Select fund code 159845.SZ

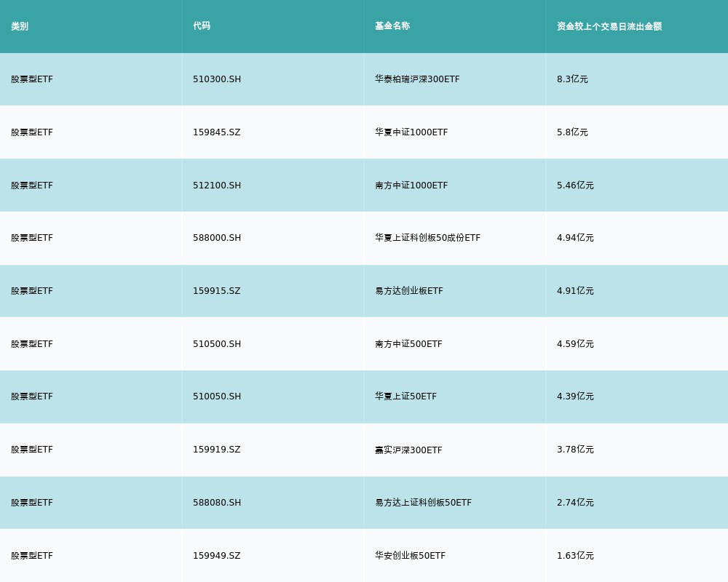[216, 132]
